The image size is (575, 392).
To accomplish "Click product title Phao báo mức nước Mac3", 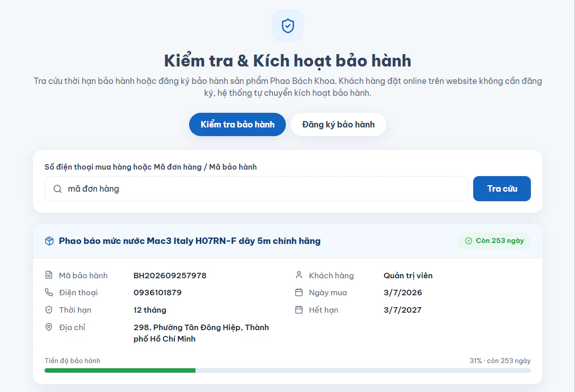I will click(x=190, y=241).
